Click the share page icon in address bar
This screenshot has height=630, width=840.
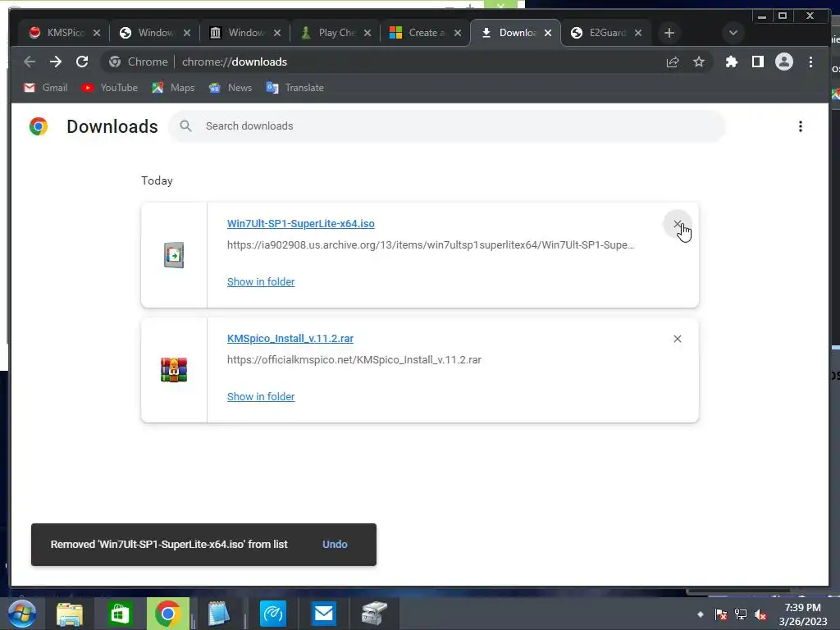click(x=673, y=62)
